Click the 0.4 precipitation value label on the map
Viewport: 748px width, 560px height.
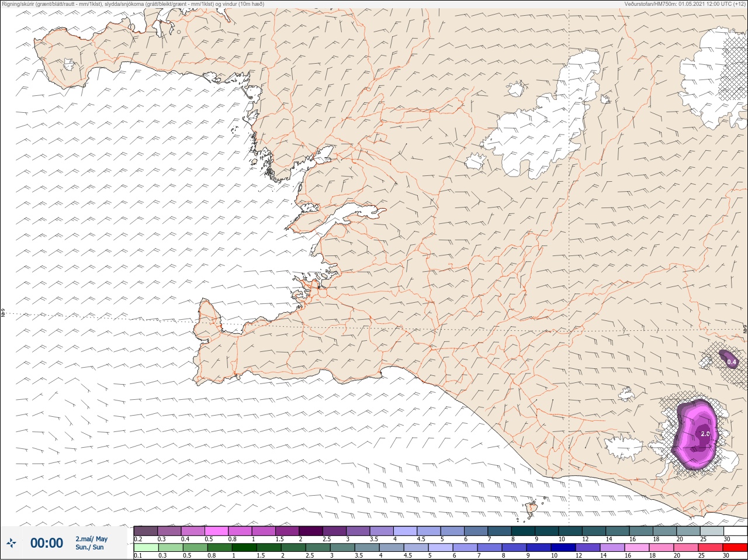(x=732, y=362)
